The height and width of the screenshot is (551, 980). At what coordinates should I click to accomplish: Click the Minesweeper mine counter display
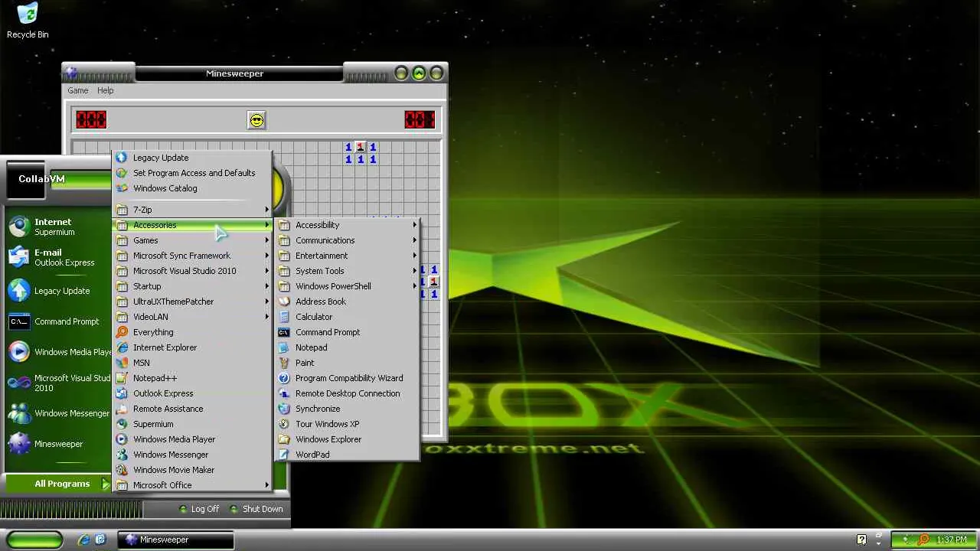point(91,120)
